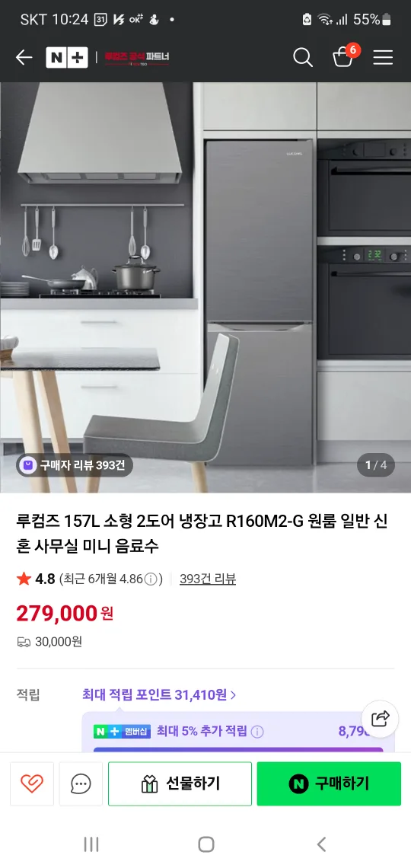The width and height of the screenshot is (411, 868).
Task: Tap the 1/4 image page indicator
Action: pos(376,465)
